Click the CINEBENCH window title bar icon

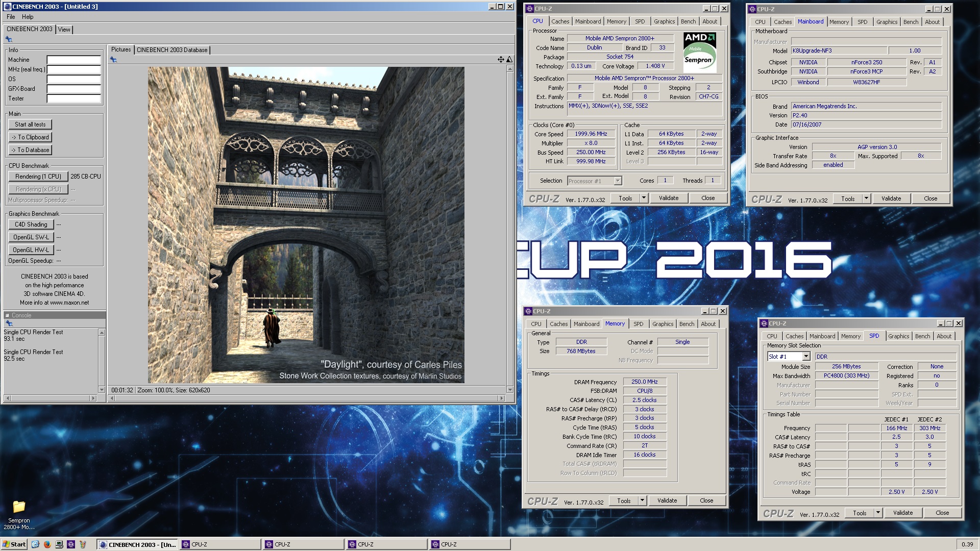coord(7,7)
